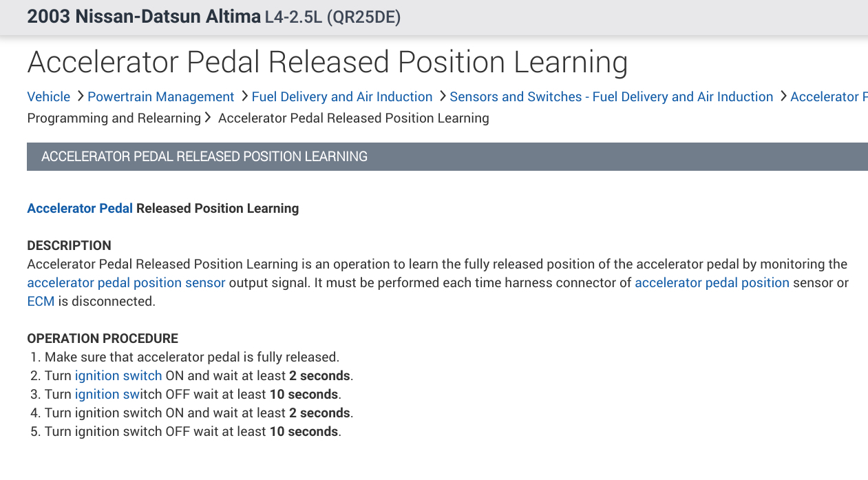
Task: Click the chevron before Sensors and Switches breadcrumb
Action: pos(442,96)
